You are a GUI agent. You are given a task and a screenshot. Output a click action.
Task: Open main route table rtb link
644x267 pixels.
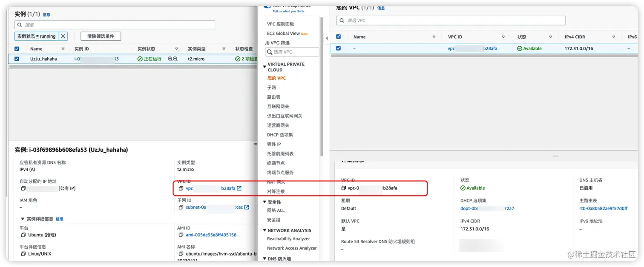coord(604,208)
